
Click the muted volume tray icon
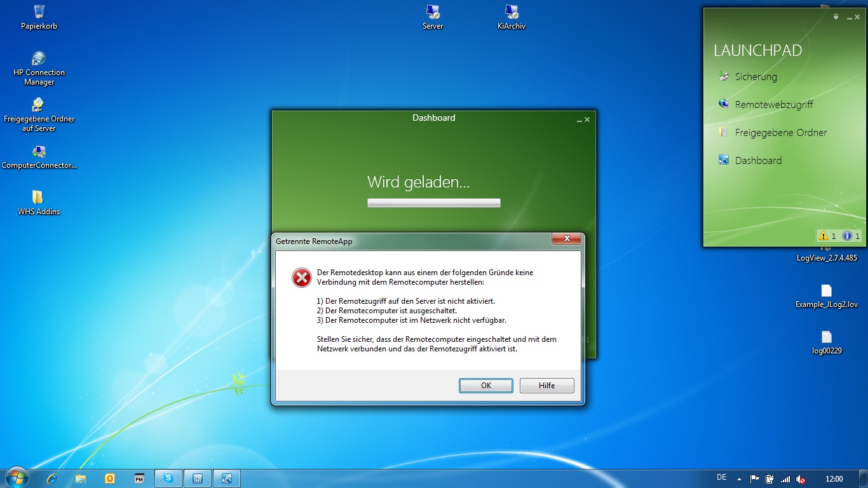(x=801, y=479)
